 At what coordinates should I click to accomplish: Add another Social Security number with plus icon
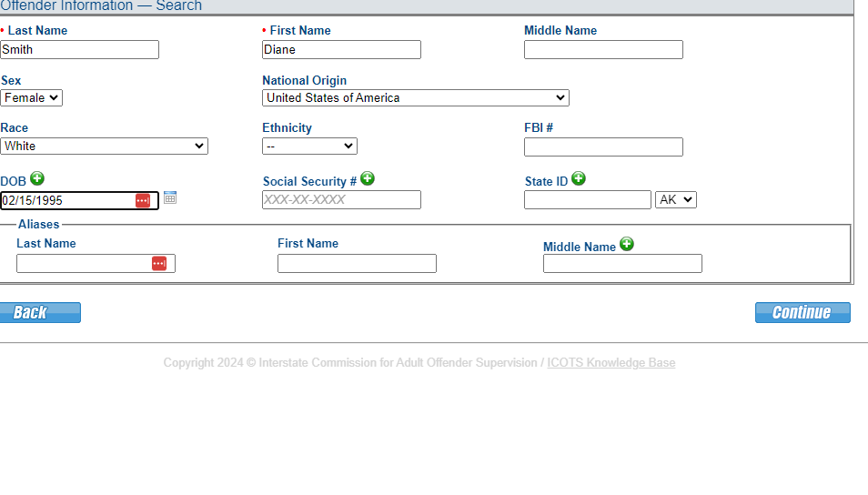click(368, 179)
